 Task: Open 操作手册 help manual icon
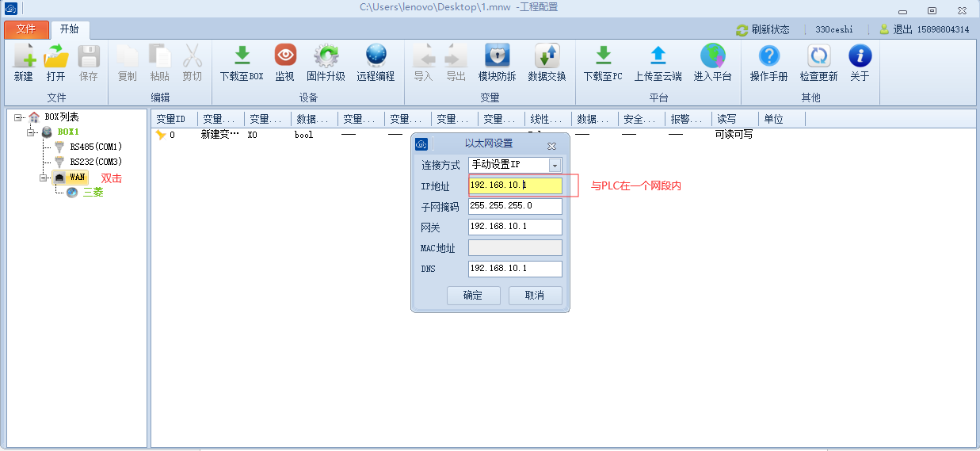point(769,56)
